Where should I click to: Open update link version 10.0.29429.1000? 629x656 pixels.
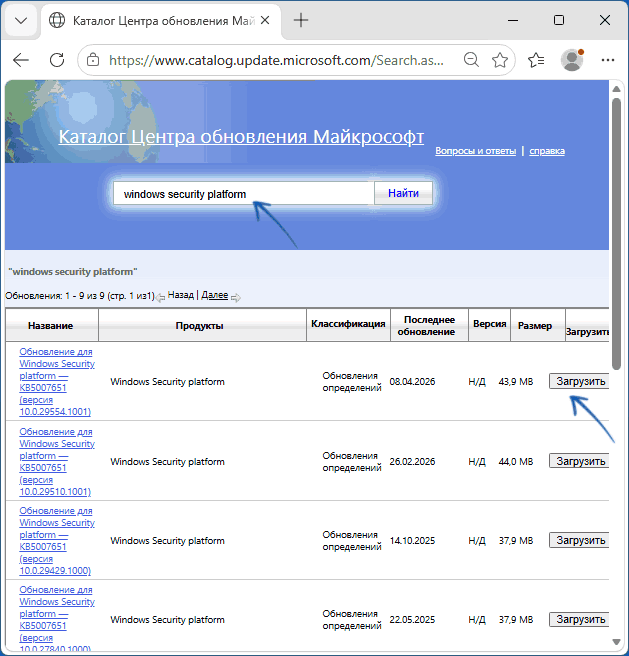57,541
